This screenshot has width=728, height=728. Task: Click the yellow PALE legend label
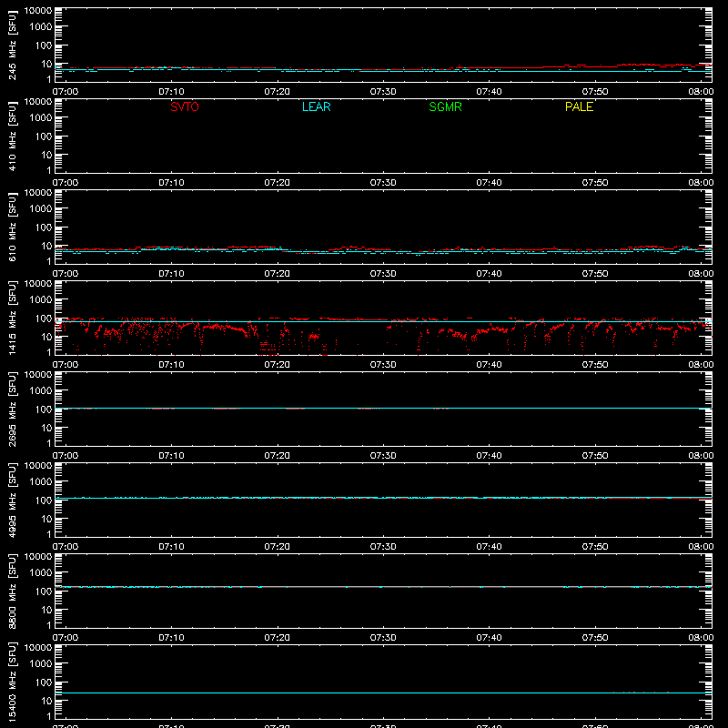(579, 106)
